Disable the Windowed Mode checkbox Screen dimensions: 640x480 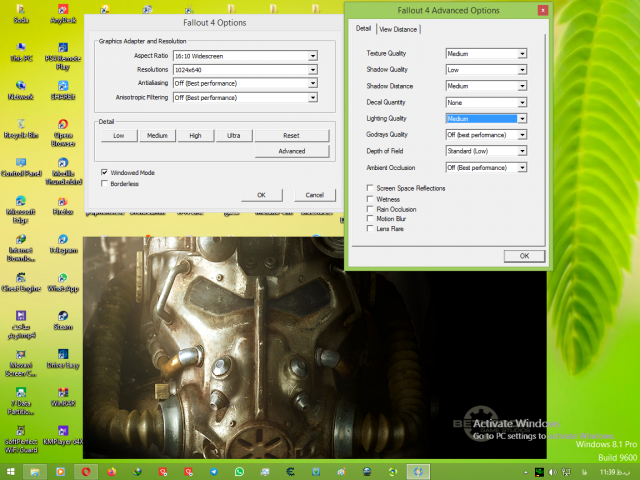105,172
